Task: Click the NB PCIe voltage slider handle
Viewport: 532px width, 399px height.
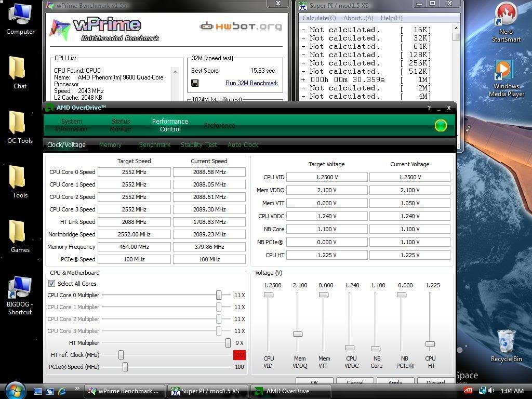Action: click(x=402, y=295)
